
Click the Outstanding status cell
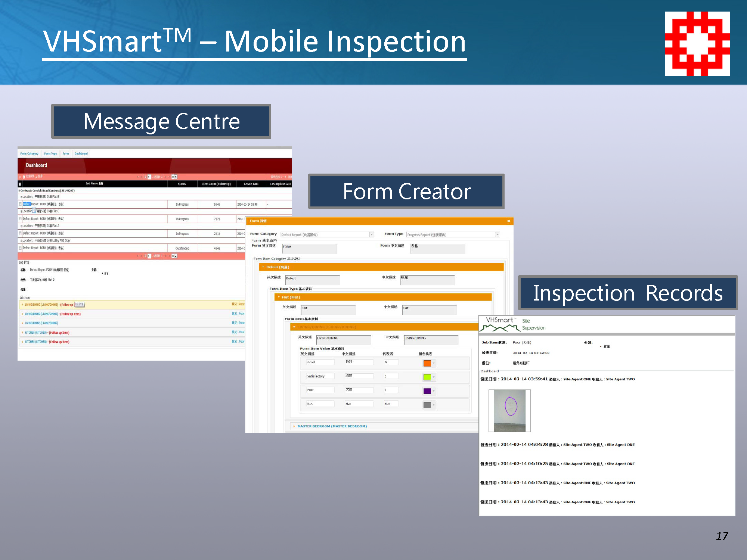182,248
